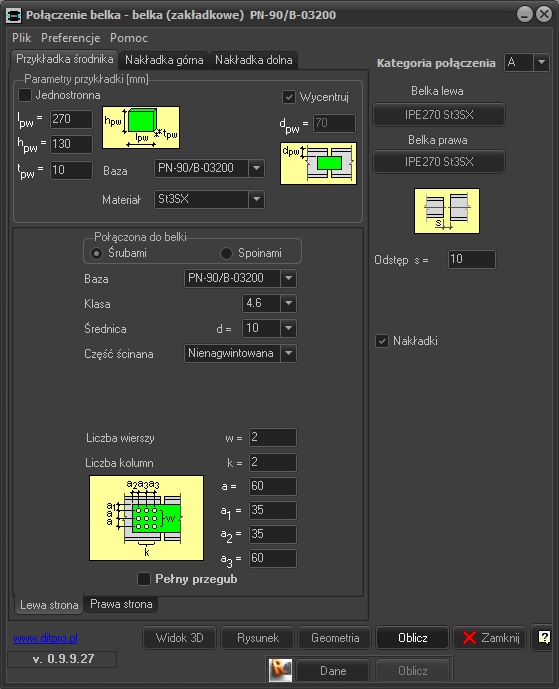Select the Spoinami radio button
The image size is (559, 689).
pos(226,253)
